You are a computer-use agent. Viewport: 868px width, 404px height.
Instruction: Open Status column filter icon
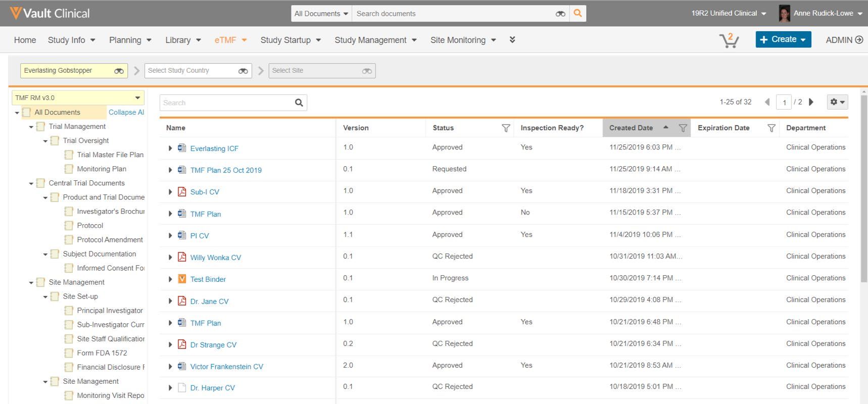(506, 128)
